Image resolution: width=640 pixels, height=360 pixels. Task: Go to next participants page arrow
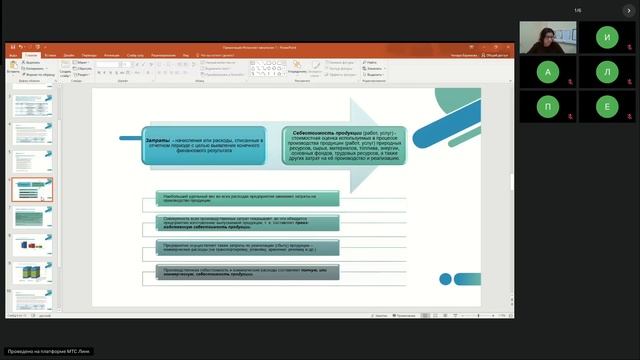coord(629,11)
